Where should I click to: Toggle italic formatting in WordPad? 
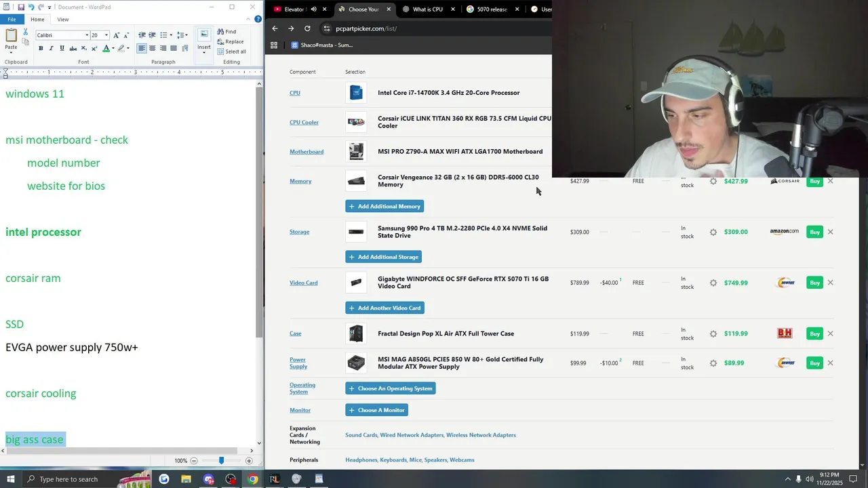pos(52,48)
